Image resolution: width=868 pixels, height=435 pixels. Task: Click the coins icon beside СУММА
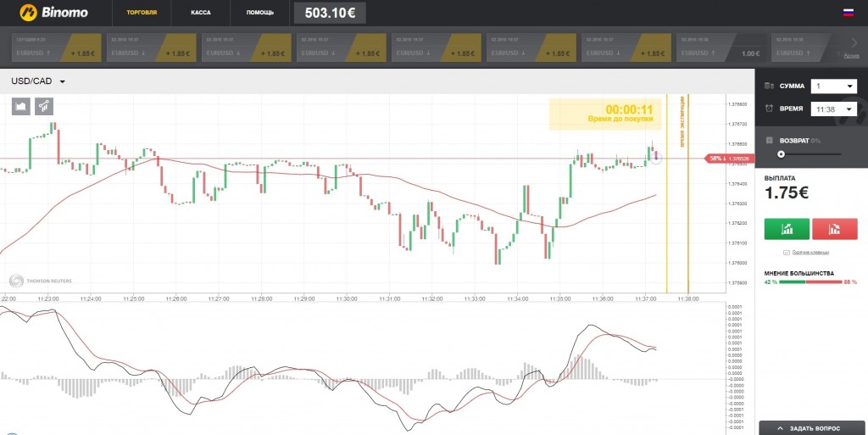coord(769,86)
